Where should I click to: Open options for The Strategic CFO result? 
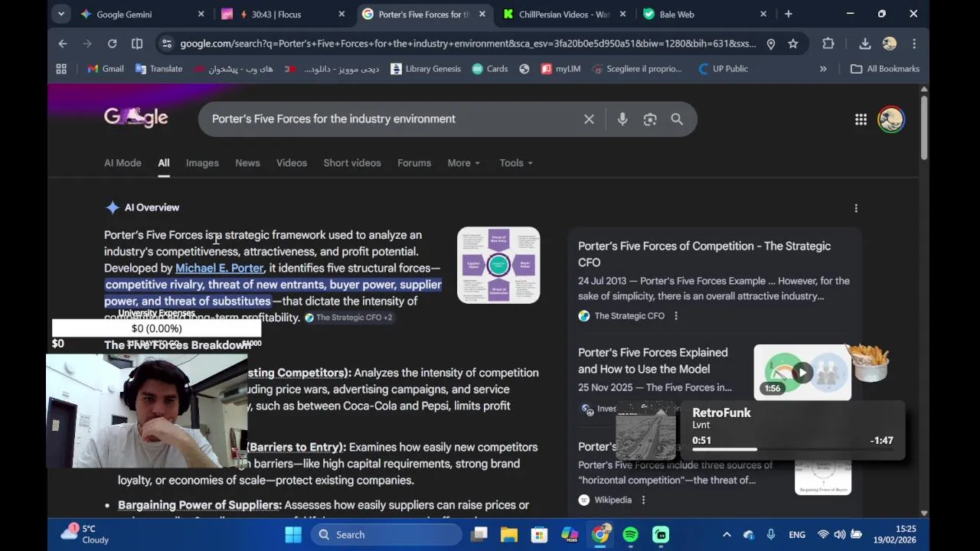[x=675, y=315]
